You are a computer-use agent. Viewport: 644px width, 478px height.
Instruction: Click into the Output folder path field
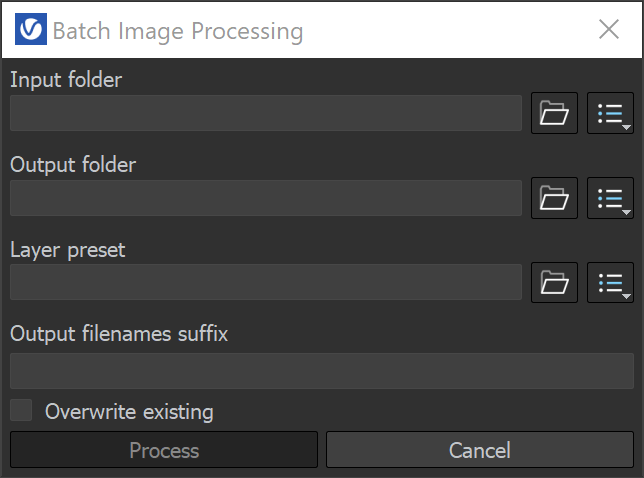(266, 198)
